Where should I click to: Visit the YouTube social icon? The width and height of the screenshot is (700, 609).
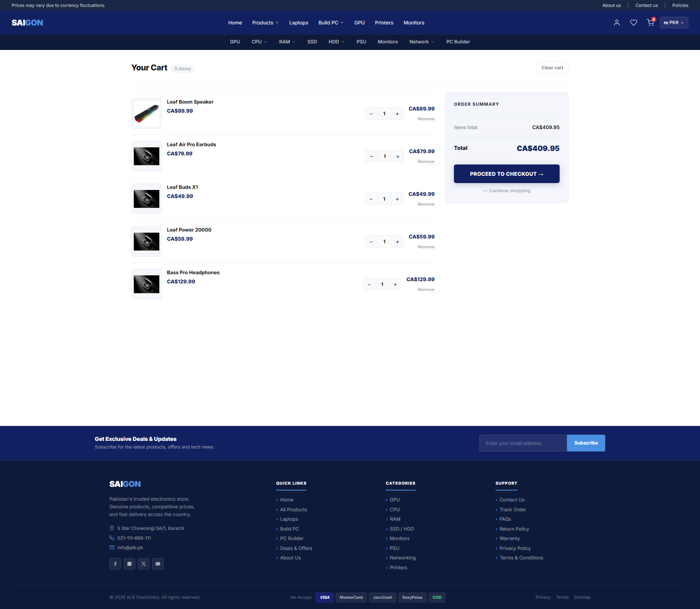coord(158,564)
